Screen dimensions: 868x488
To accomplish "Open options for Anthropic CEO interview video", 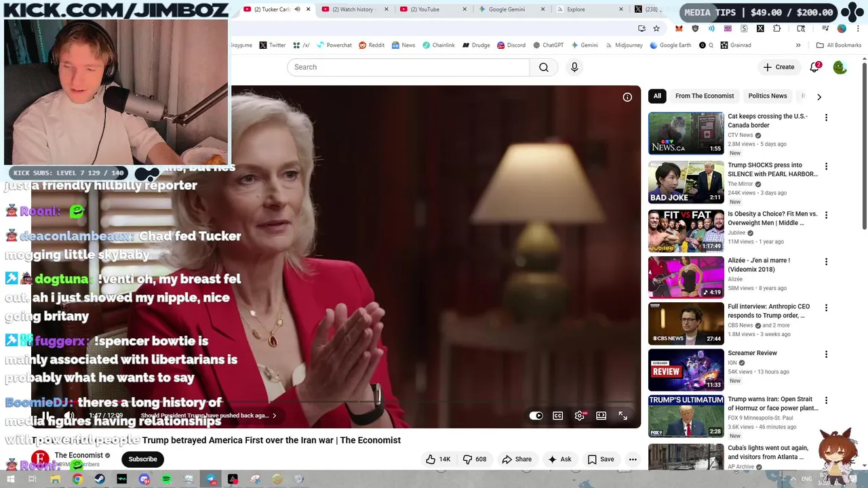I will 826,308.
